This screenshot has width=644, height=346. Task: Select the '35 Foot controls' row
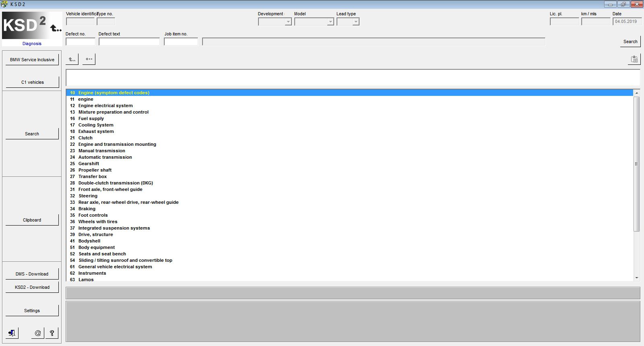point(349,215)
